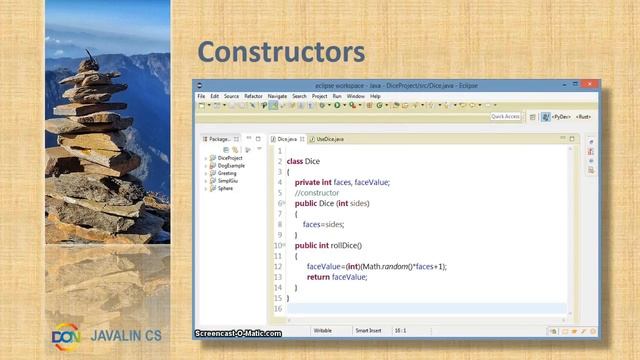Image resolution: width=640 pixels, height=360 pixels.
Task: Close the Dice.java tab
Action: pyautogui.click(x=302, y=139)
